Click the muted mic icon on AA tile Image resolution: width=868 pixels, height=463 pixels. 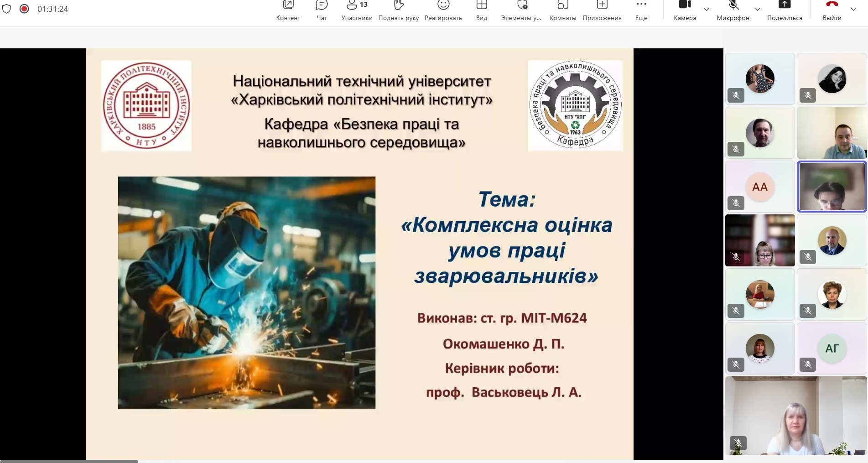coord(736,203)
